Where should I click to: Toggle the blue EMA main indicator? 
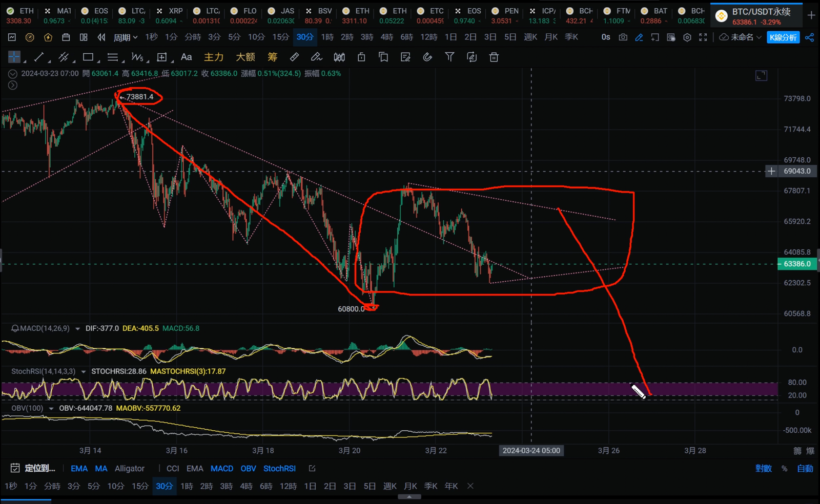pos(79,468)
